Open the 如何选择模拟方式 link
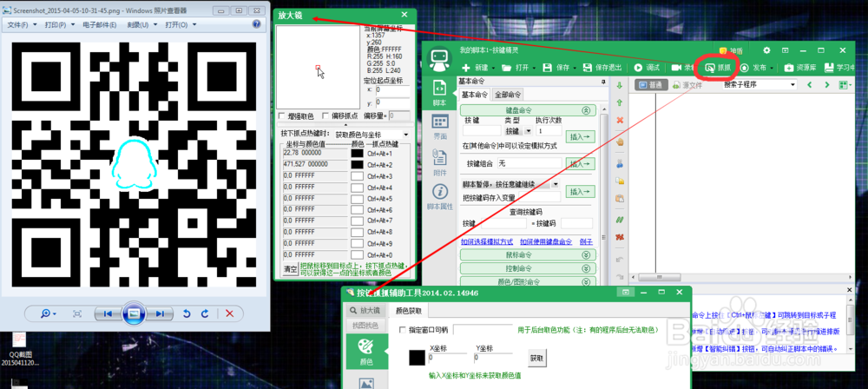 [487, 241]
